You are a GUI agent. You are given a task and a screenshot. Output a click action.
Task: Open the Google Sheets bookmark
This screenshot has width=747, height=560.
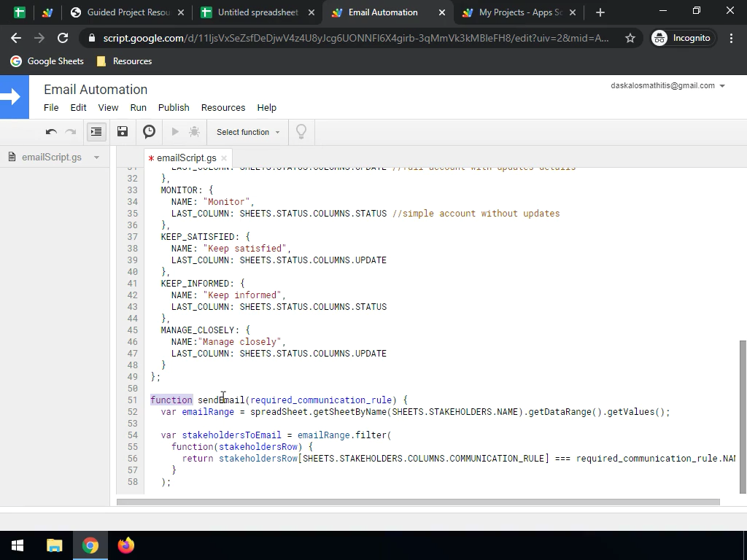(47, 61)
